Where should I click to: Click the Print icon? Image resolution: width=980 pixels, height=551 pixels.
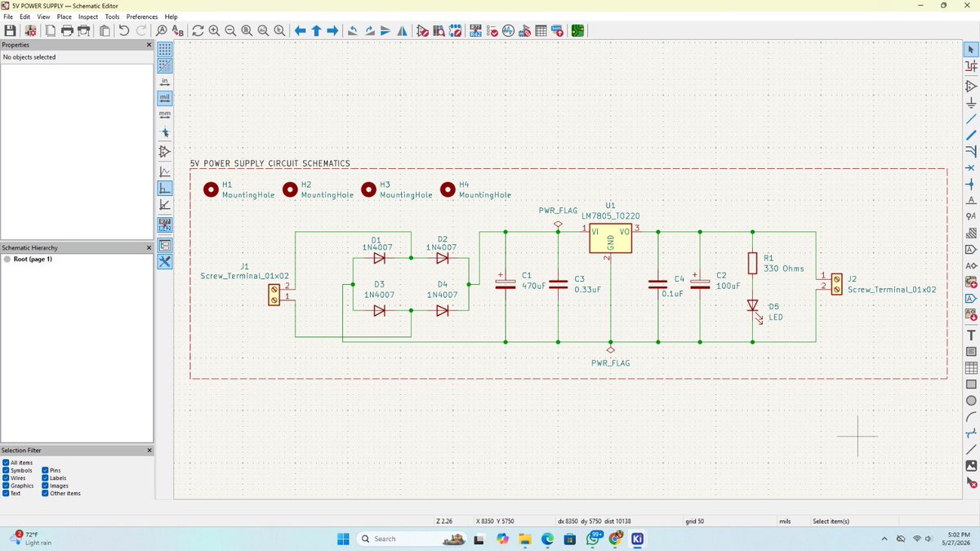click(x=67, y=30)
